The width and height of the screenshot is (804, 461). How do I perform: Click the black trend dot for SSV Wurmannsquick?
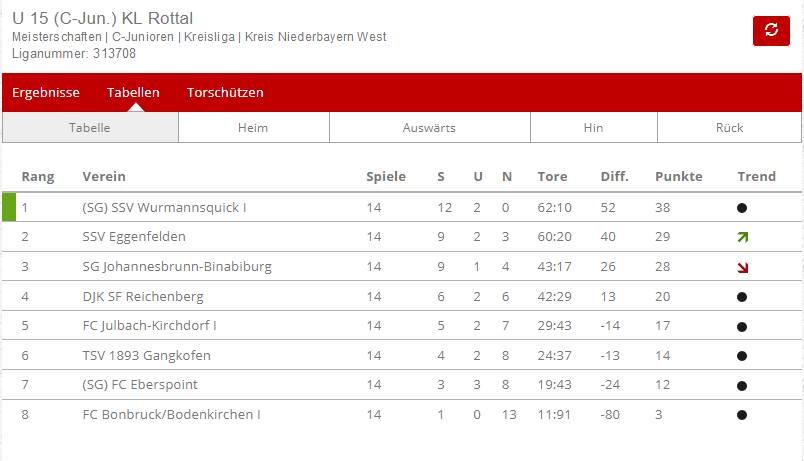pos(741,208)
